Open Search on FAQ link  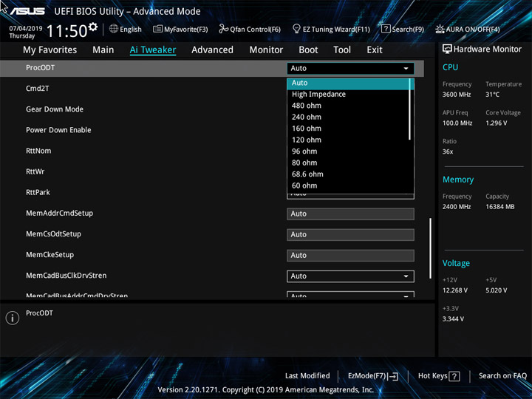click(502, 376)
